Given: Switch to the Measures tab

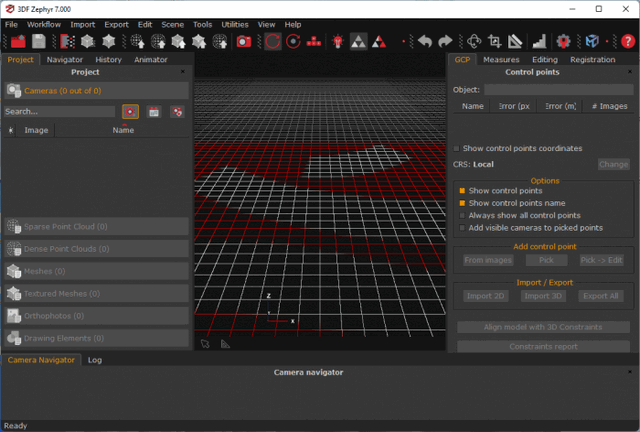Looking at the screenshot, I should (x=501, y=59).
